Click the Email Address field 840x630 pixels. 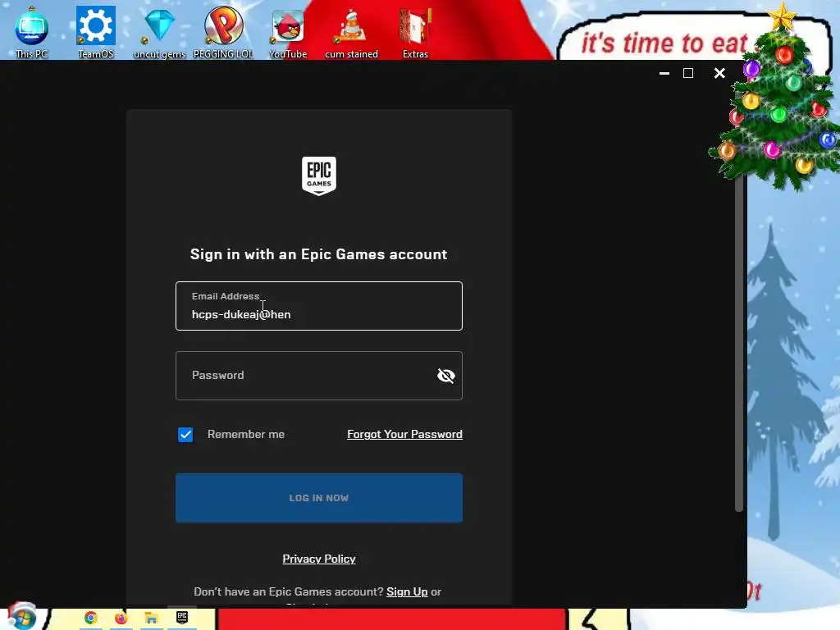(x=319, y=306)
